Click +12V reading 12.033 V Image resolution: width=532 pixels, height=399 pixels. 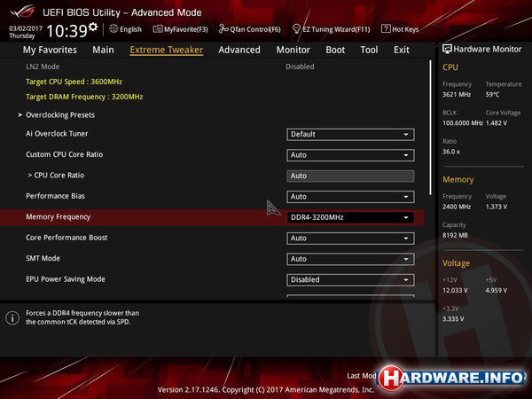coord(455,291)
